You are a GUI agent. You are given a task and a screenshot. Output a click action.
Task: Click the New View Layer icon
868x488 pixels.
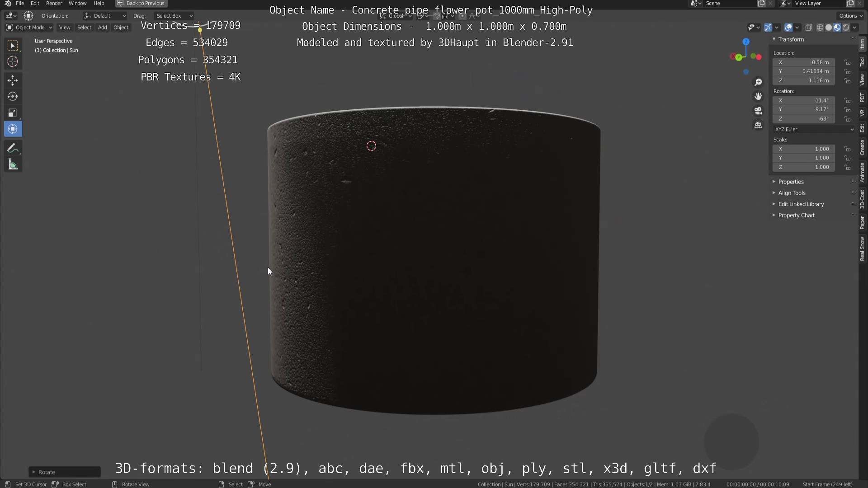[850, 3]
